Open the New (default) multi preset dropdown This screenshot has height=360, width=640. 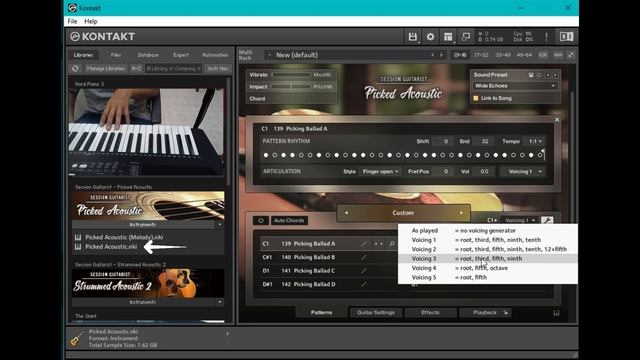click(x=353, y=55)
